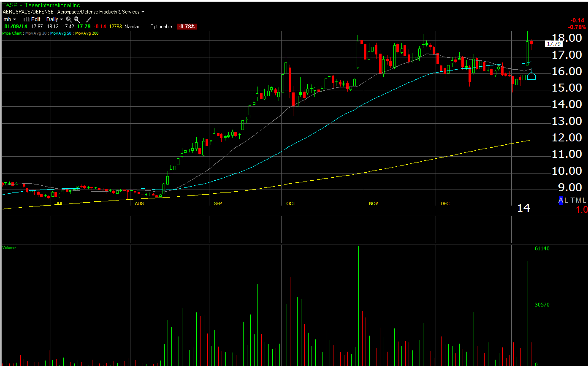Click the yellow MovAvg 200 legend label

coord(87,33)
